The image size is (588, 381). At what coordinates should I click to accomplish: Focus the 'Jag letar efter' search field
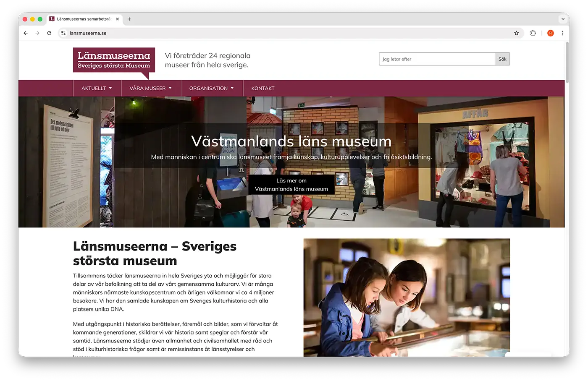[437, 59]
